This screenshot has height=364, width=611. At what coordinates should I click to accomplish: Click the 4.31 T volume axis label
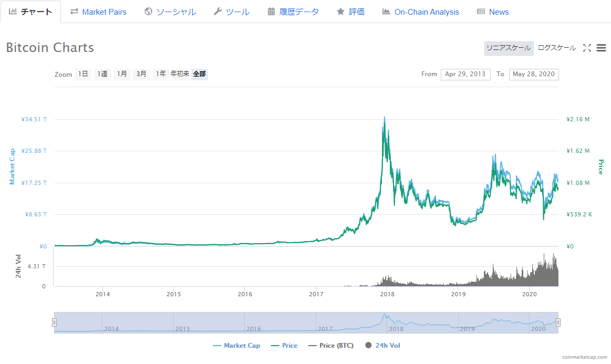click(x=37, y=267)
